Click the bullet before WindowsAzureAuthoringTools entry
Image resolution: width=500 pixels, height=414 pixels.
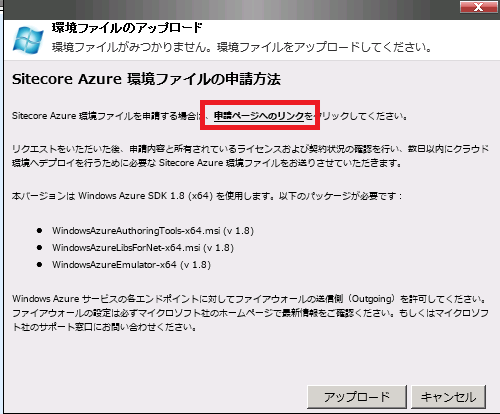point(39,230)
